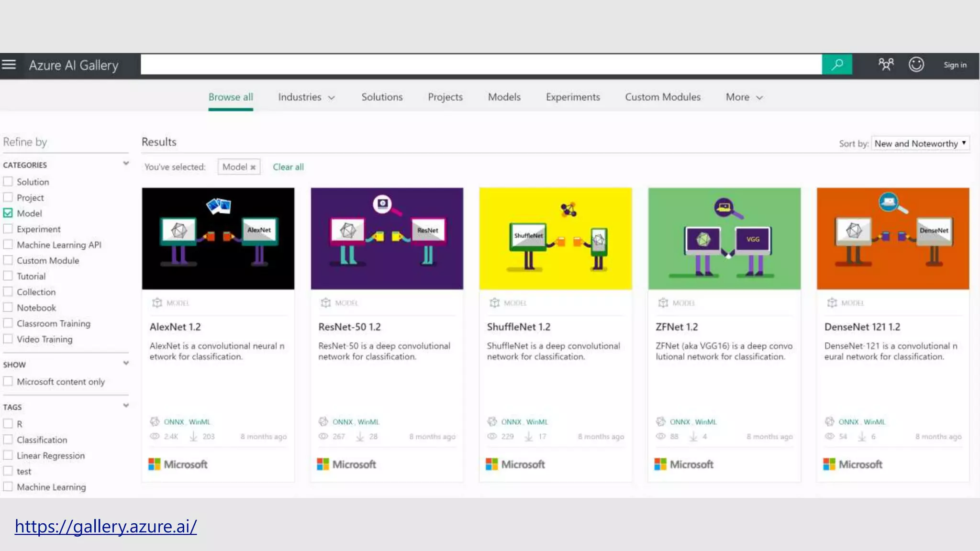Image resolution: width=980 pixels, height=551 pixels.
Task: Collapse the Show section chevron
Action: pos(126,363)
